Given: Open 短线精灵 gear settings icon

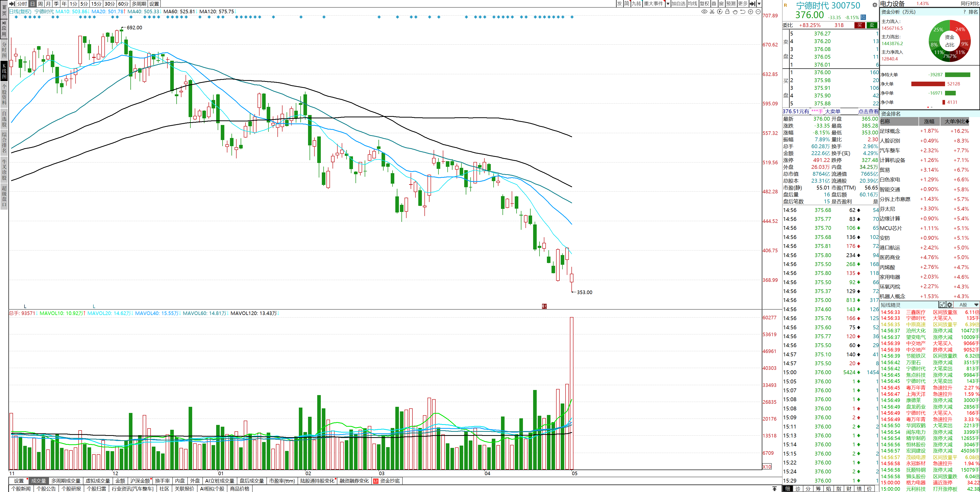Looking at the screenshot, I should click(950, 305).
